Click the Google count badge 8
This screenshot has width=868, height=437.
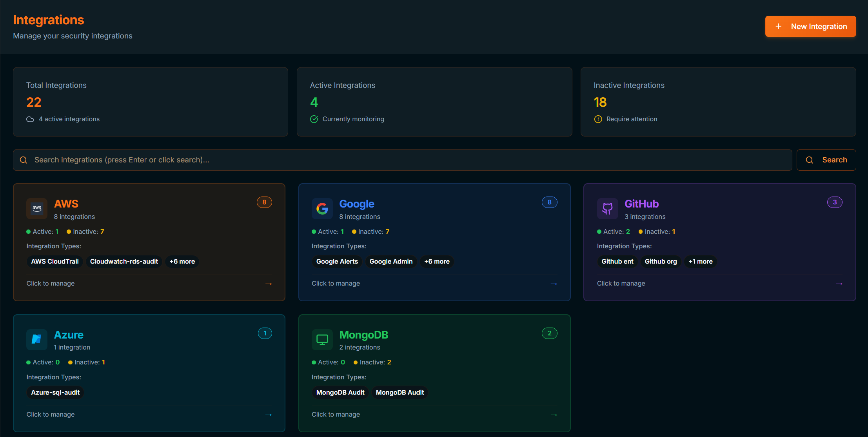tap(550, 202)
